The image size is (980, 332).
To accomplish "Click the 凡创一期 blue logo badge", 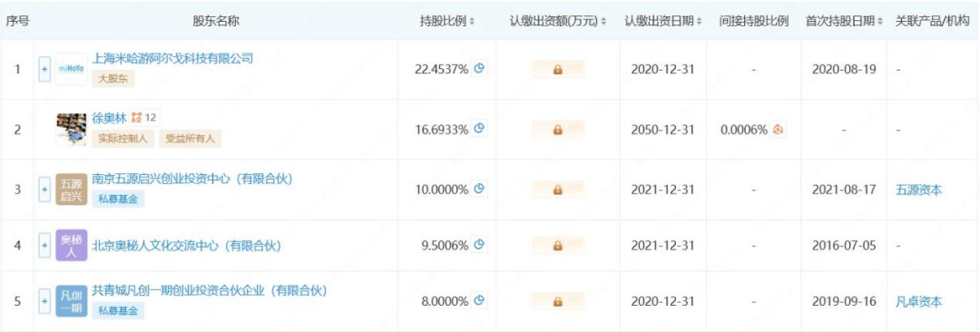I will (71, 301).
